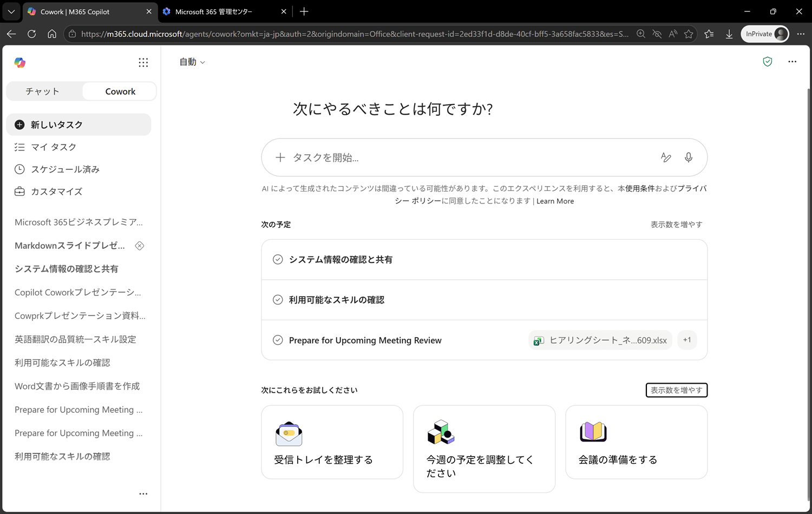Click the icon next to Markdownスライドプレゼ...
Screen dimensions: 812x514
point(139,246)
